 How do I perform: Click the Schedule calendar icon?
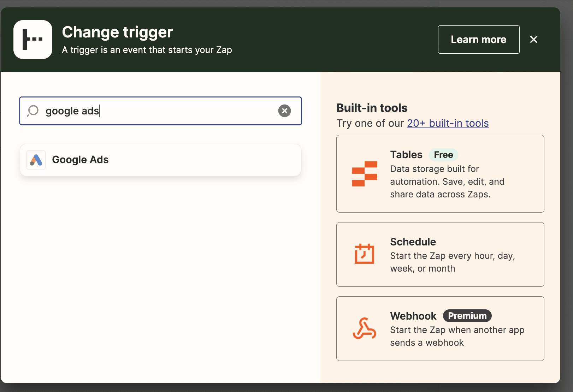365,254
